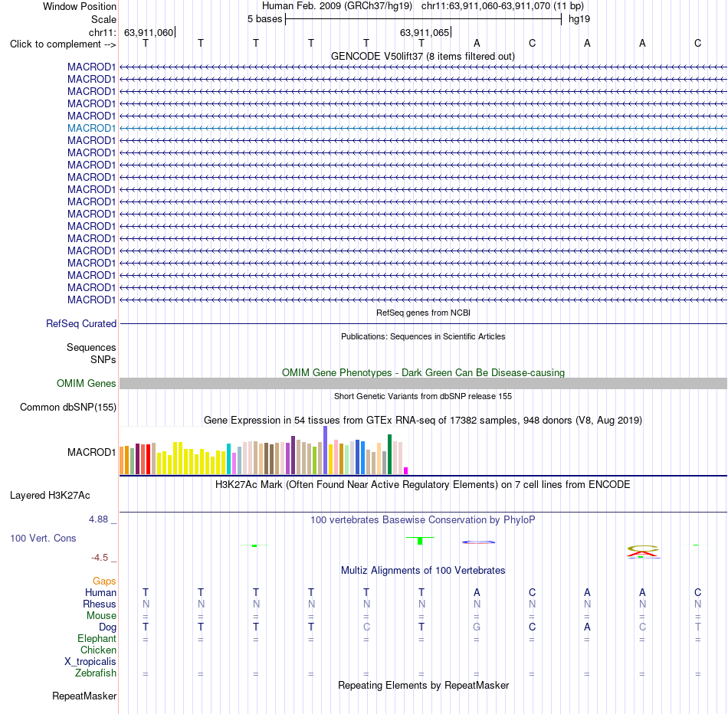Click the Human species label in Multiz
Screen dimensions: 728x714
[100, 592]
